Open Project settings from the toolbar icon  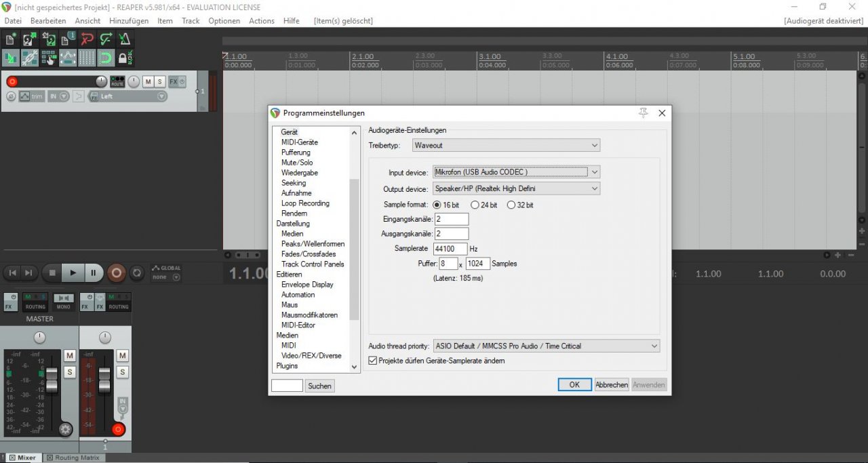click(68, 39)
